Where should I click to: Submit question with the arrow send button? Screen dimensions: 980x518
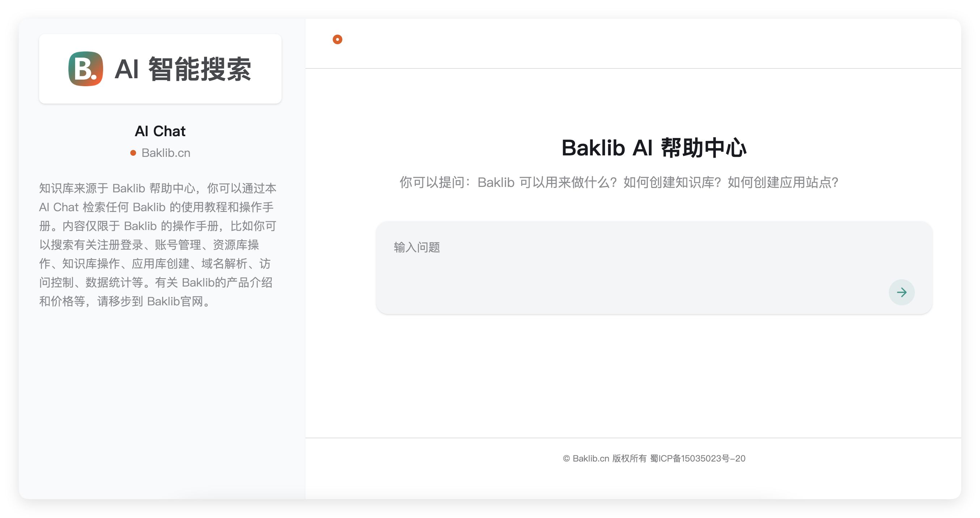(x=901, y=292)
